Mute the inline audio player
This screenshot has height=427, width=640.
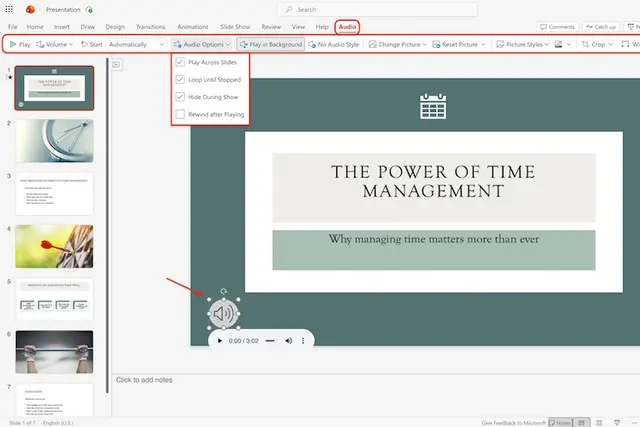pos(289,340)
